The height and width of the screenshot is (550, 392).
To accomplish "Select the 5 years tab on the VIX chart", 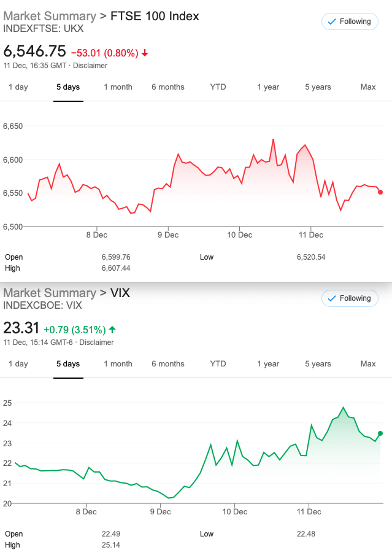I will coord(318,364).
